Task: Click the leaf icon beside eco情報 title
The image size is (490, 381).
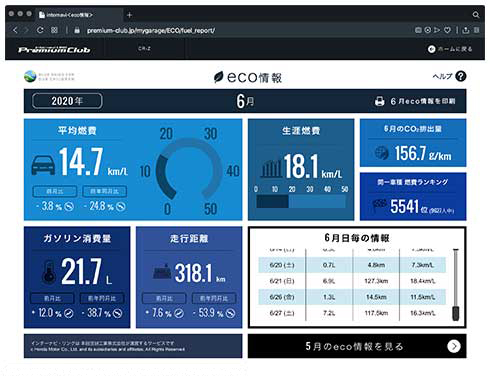Action: click(218, 77)
